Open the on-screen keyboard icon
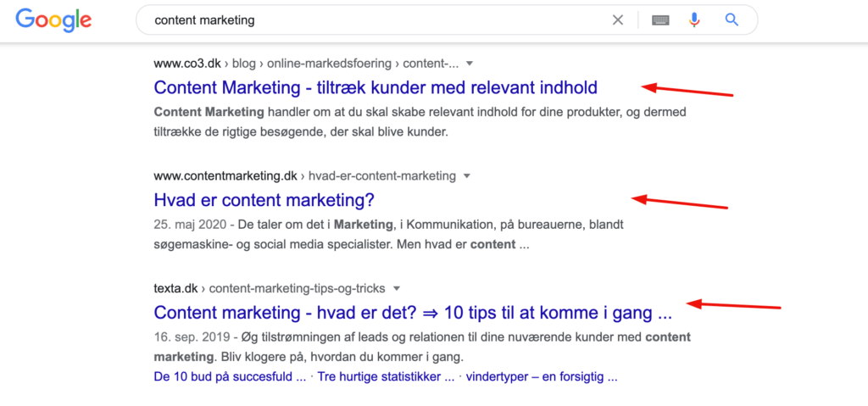868x406 pixels. (x=660, y=20)
